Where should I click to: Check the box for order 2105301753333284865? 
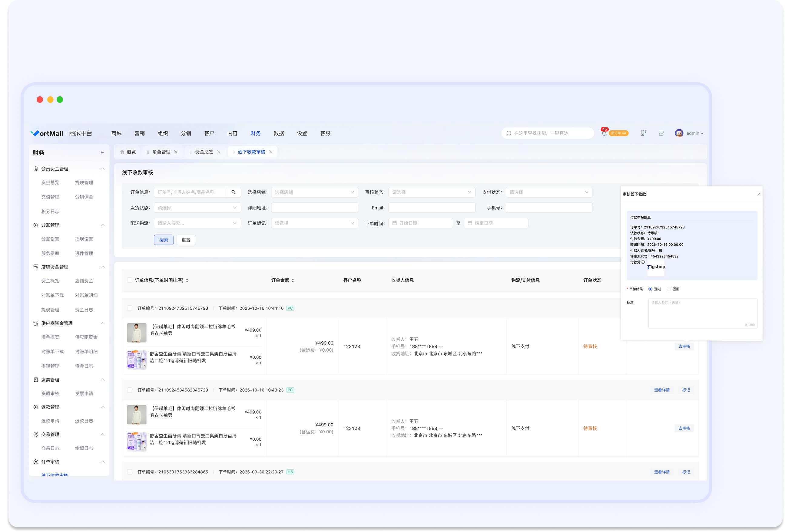tap(130, 472)
